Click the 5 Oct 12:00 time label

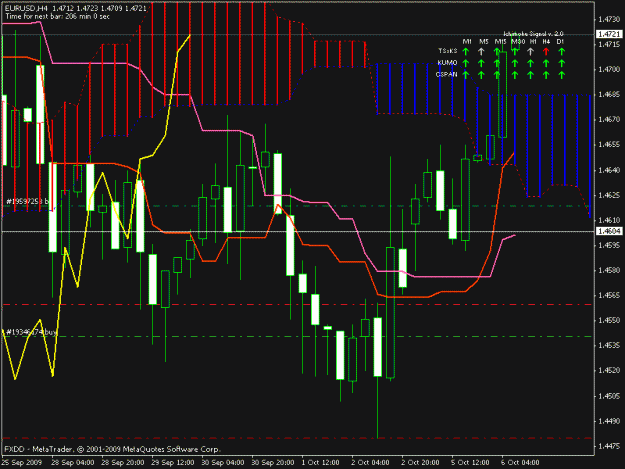point(470,462)
